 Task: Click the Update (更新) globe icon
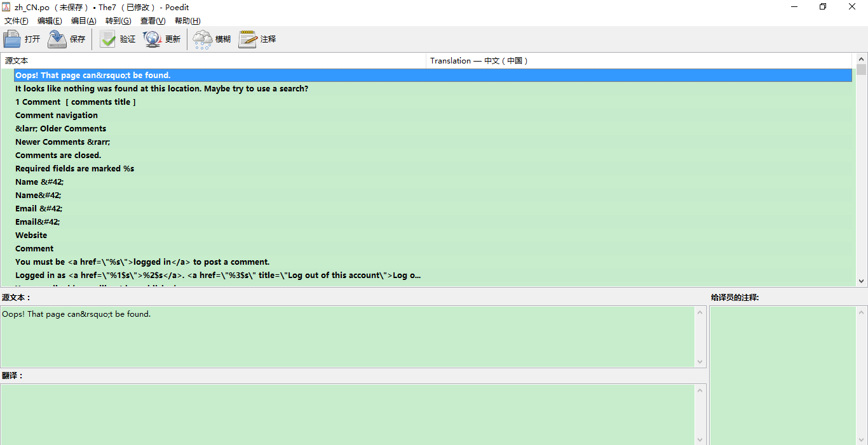(x=153, y=39)
